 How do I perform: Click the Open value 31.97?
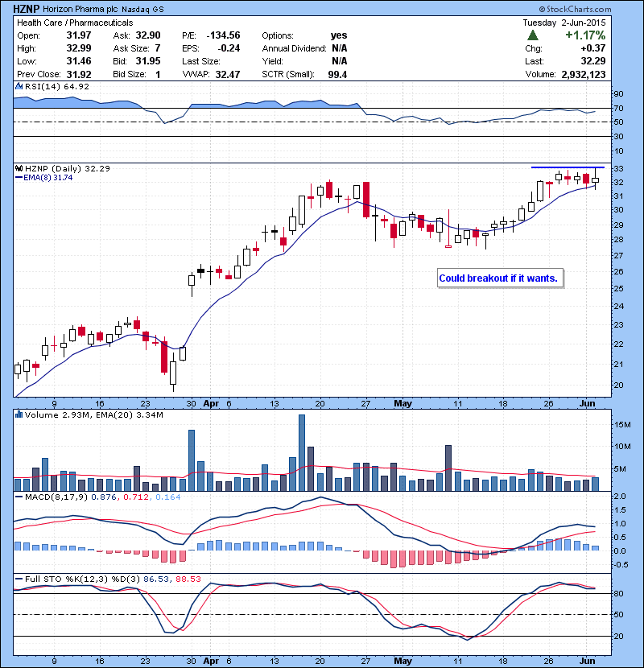tap(79, 35)
